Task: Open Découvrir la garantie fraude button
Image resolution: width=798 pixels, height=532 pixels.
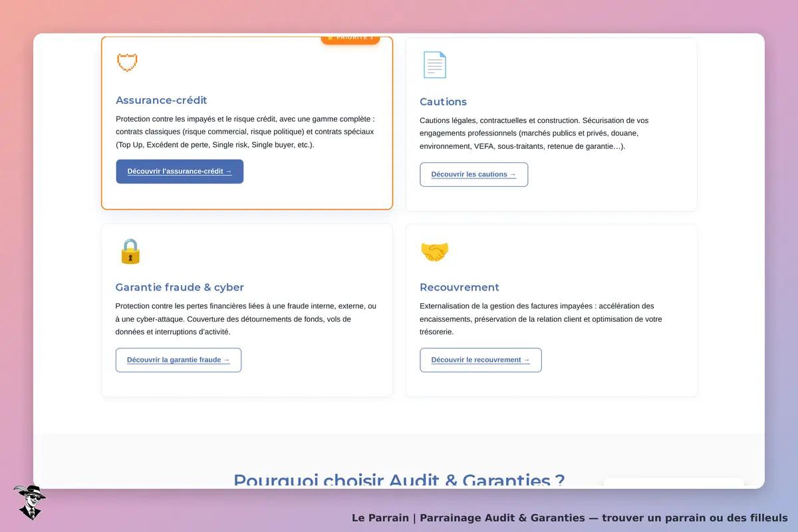Action: pyautogui.click(x=178, y=360)
